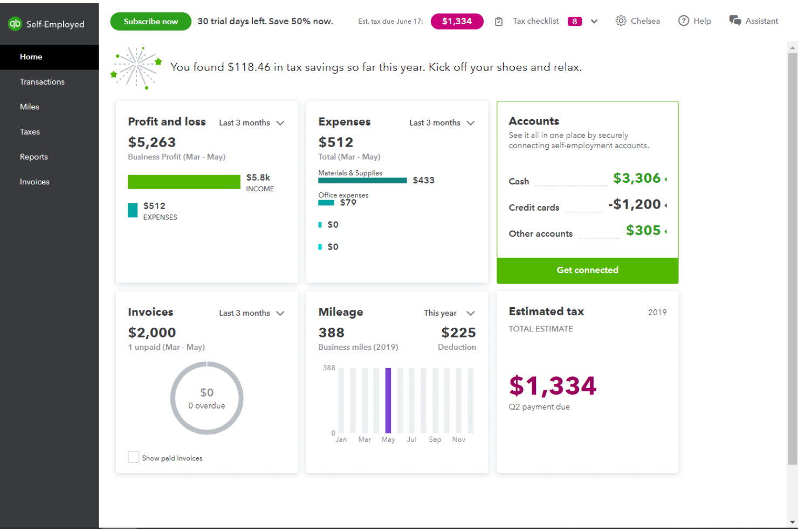Expand the Tax checklist dropdown chevron
This screenshot has width=798, height=532.
point(594,21)
